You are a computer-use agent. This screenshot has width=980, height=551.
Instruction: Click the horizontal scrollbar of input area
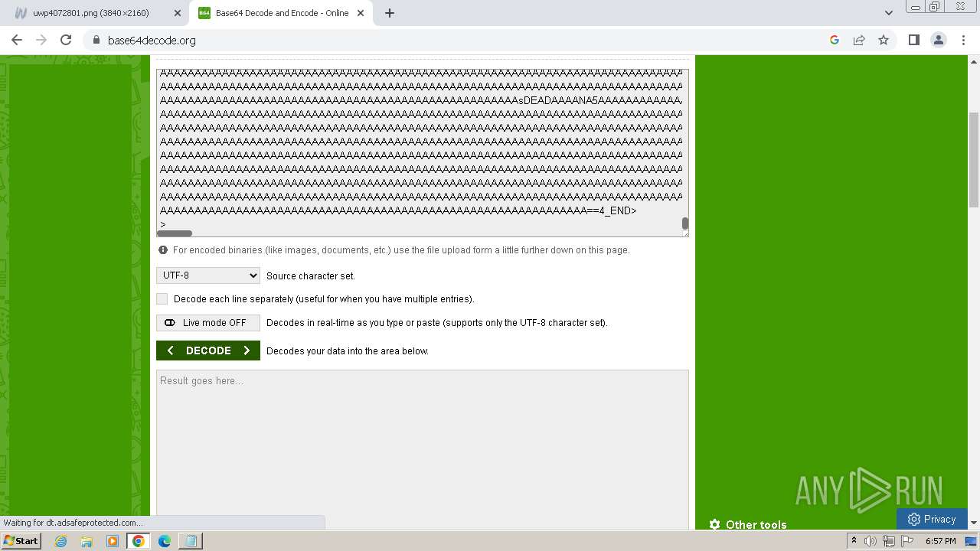click(x=175, y=233)
